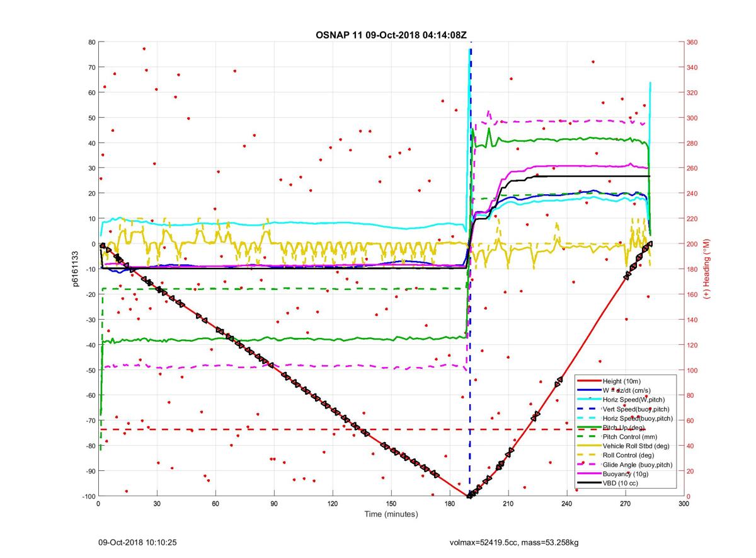756x558 pixels.
Task: Select legend entry Glide Angle (buoy,pitch)
Action: pyautogui.click(x=637, y=464)
